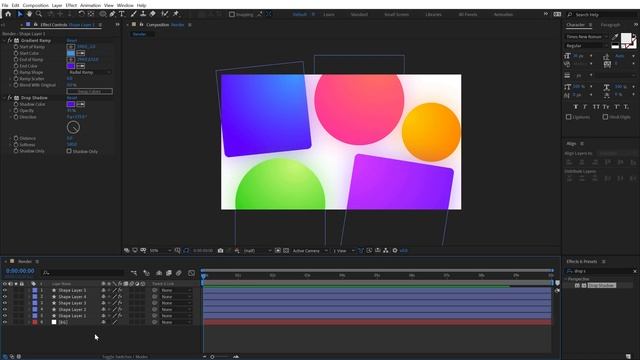
Task: Switch to the Small Screen workspace
Action: tap(396, 14)
